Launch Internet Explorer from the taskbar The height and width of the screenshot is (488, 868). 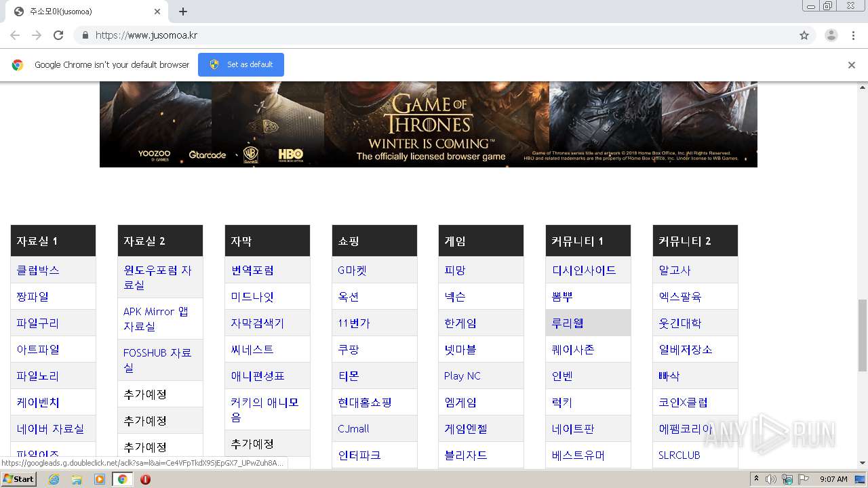click(54, 479)
